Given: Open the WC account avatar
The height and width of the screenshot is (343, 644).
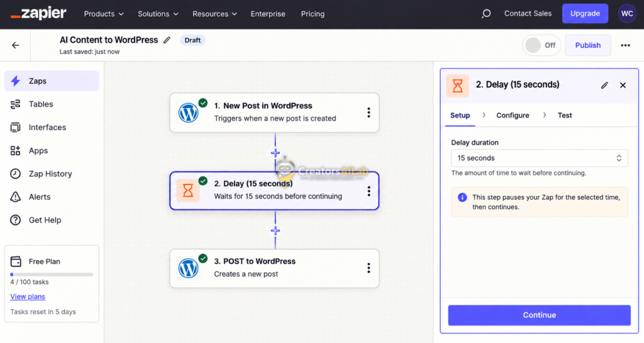Looking at the screenshot, I should [627, 14].
